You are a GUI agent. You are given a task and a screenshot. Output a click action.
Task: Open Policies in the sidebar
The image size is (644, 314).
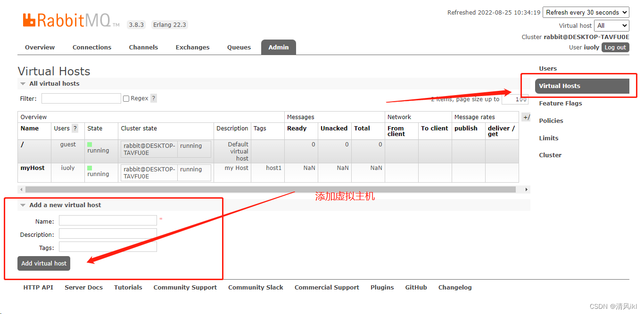551,121
